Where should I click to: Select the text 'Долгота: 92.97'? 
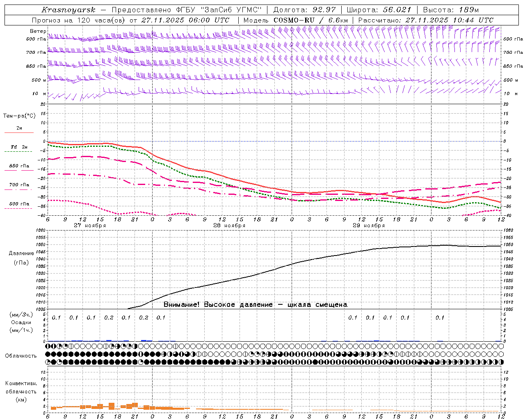304,10
